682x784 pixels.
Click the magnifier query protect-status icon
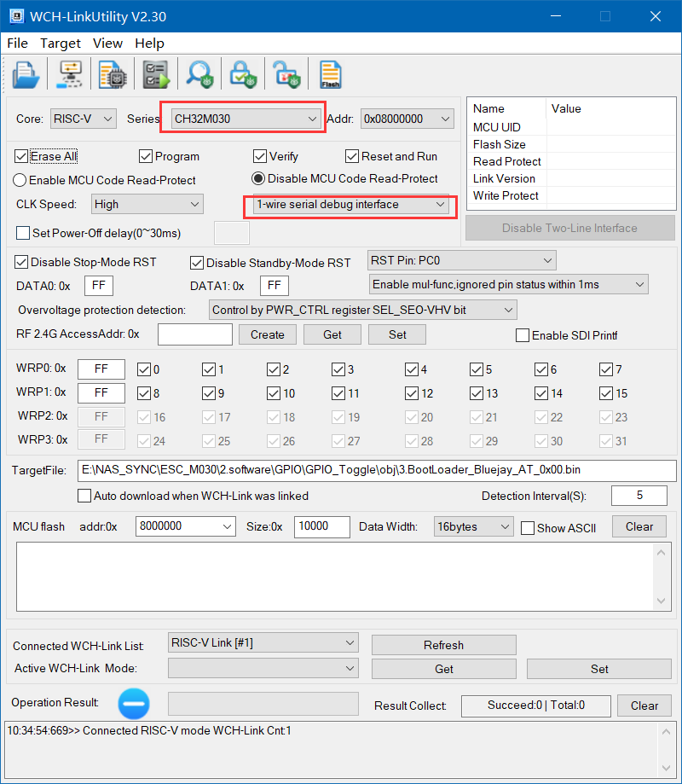click(201, 75)
